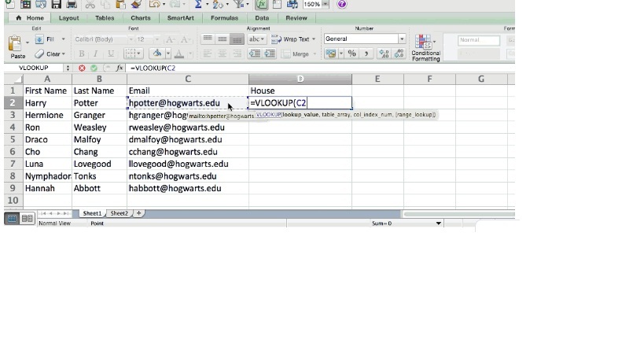Switch to Sheet2 tab

point(119,213)
